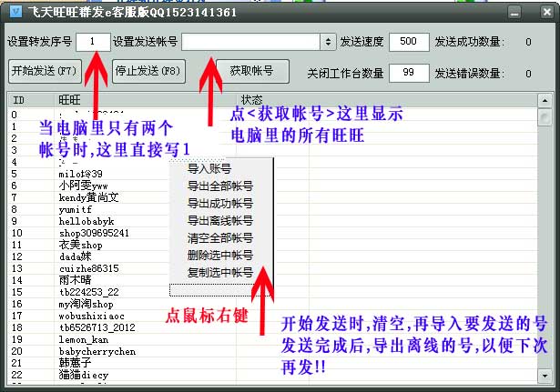Image resolution: width=560 pixels, height=392 pixels.
Task: Click the 停止发送 (F8) button
Action: pyautogui.click(x=148, y=71)
